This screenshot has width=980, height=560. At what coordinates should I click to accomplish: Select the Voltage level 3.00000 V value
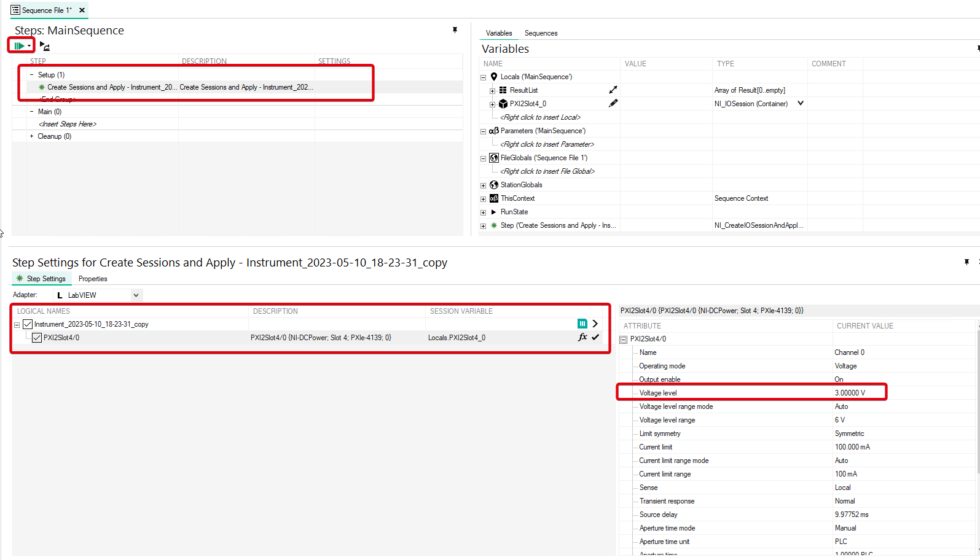(x=850, y=393)
